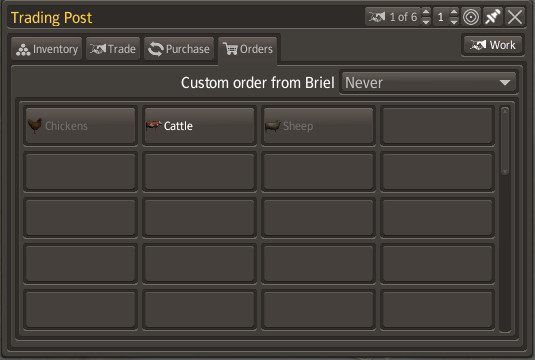
Task: Toggle the Sheep livestock order
Action: [x=318, y=126]
